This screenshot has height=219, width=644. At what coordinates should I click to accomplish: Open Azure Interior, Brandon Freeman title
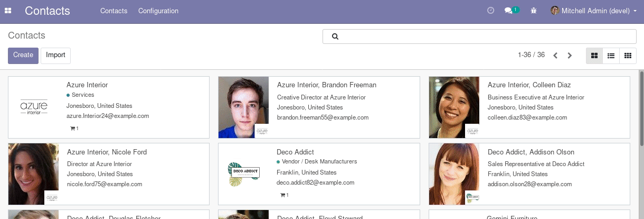click(x=327, y=85)
